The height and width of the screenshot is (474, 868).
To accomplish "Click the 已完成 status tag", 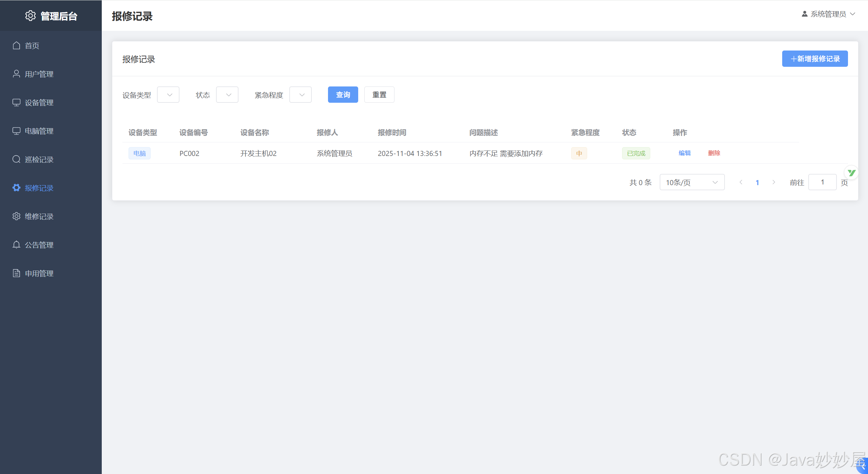I will (636, 153).
